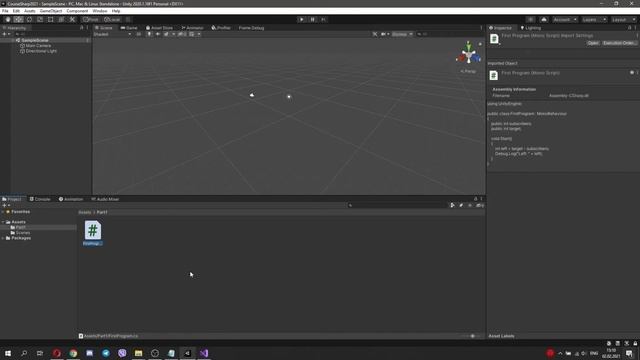Viewport: 640px width, 360px height.
Task: Open the Edit menu
Action: [x=16, y=11]
